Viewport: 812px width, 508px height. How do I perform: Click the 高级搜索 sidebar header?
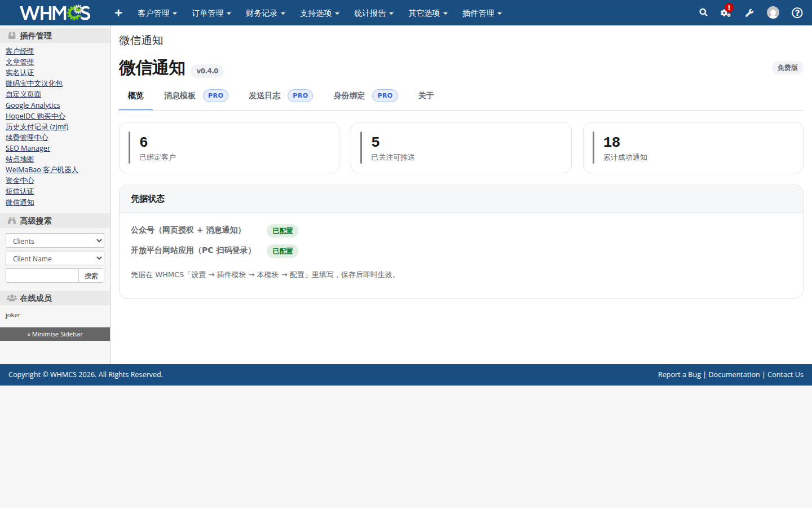click(x=55, y=221)
